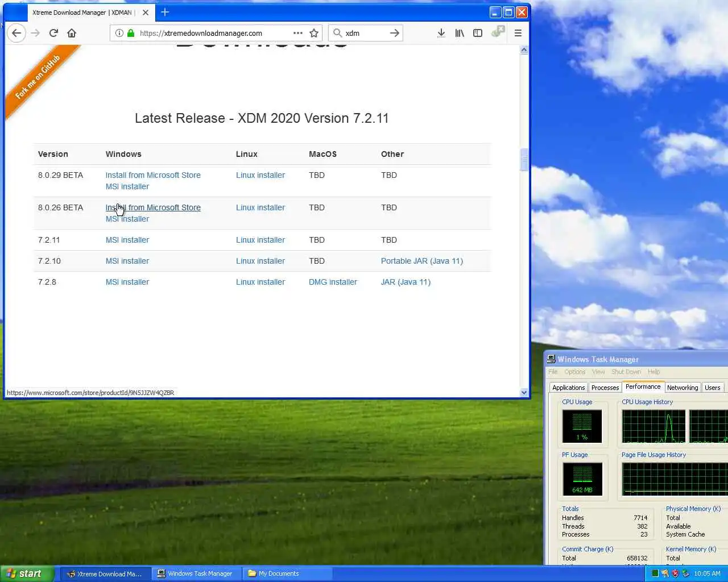Download MSI installer for version 7.2.11
The height and width of the screenshot is (582, 728).
[127, 240]
